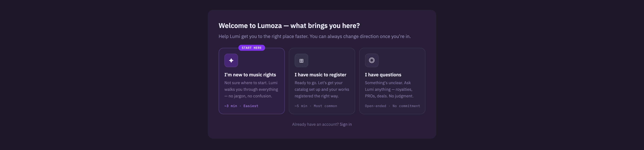Select the "Not sure where to start" description
The height and width of the screenshot is (150, 644).
tap(251, 89)
